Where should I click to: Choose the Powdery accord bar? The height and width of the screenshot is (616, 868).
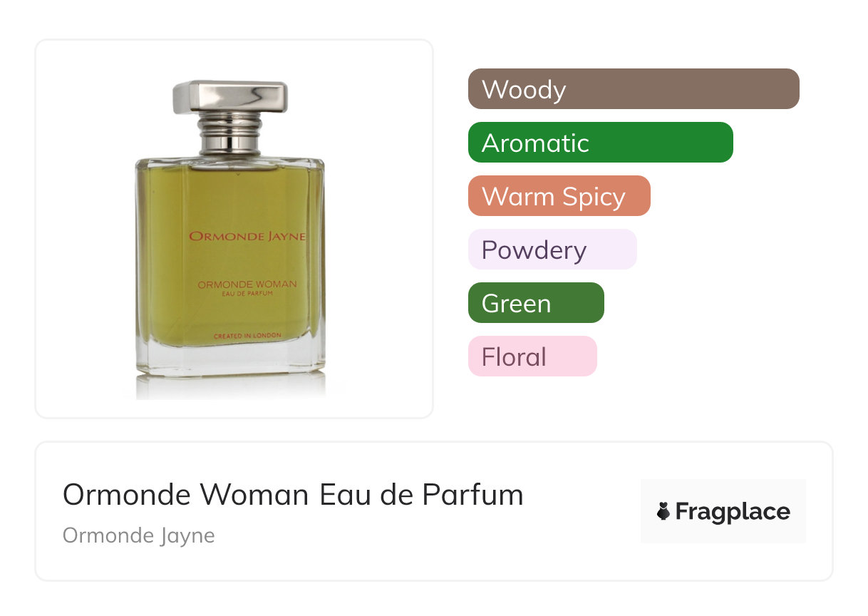pyautogui.click(x=552, y=250)
